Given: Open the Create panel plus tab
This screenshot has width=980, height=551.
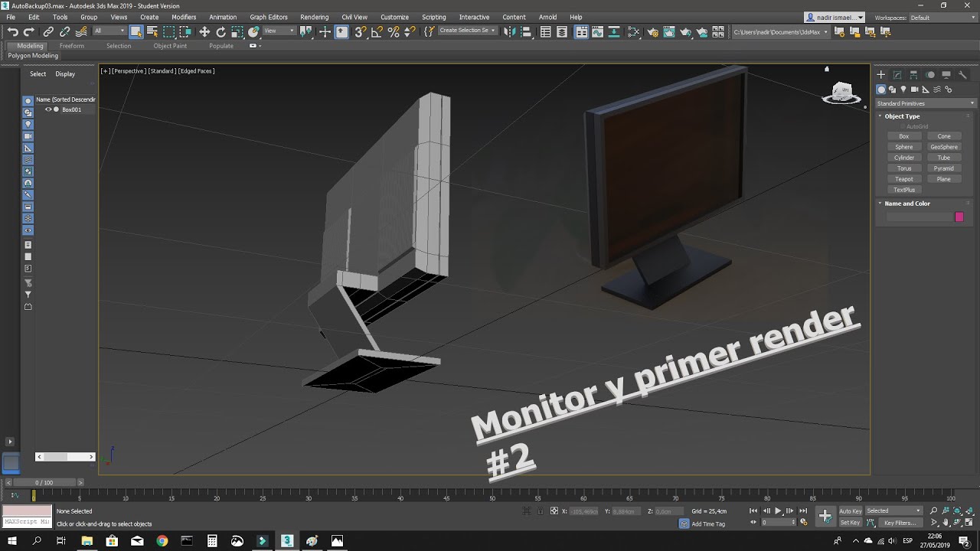Looking at the screenshot, I should (881, 75).
